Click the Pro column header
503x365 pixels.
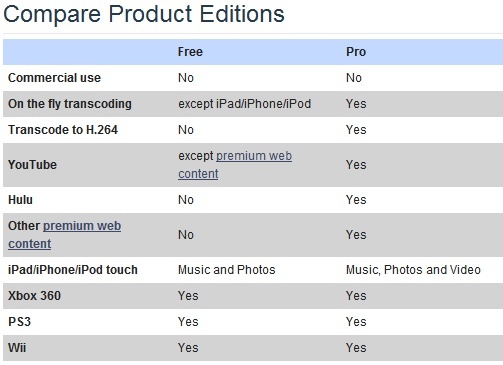coord(356,52)
